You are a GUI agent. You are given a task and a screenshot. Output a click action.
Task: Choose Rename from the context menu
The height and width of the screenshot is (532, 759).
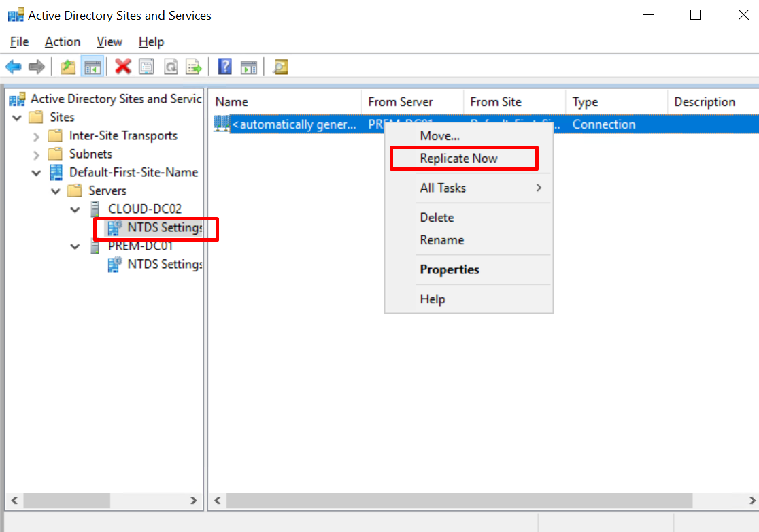(x=469, y=240)
